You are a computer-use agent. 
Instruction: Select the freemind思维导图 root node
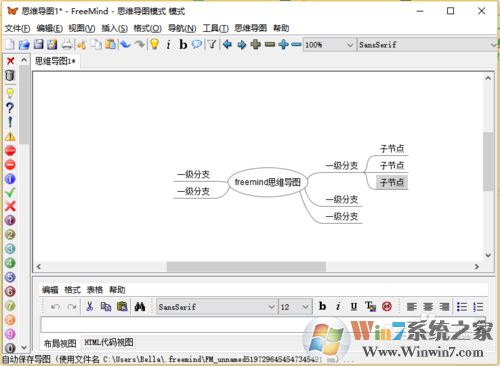pyautogui.click(x=267, y=182)
